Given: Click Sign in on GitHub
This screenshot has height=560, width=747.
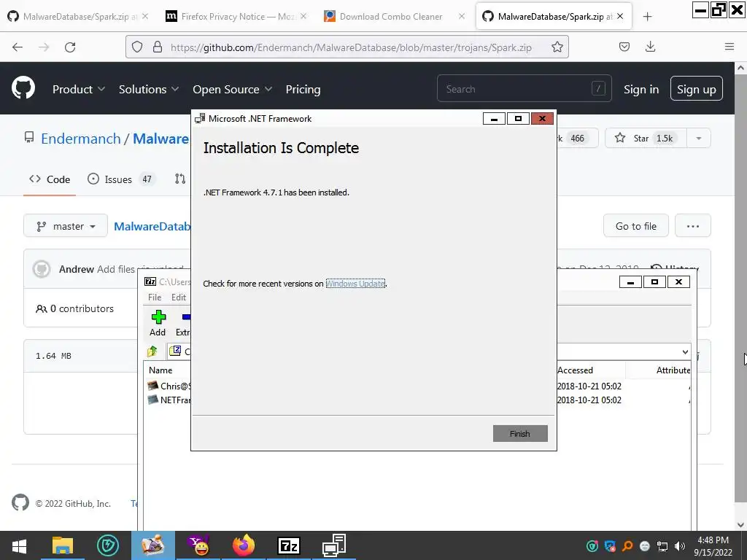Looking at the screenshot, I should 641,89.
